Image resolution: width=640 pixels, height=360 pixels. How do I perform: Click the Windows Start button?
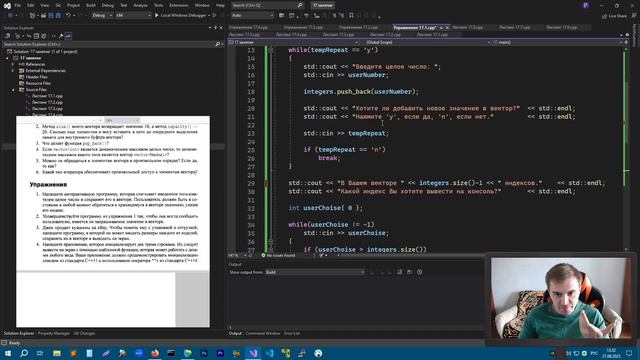[x=7, y=353]
